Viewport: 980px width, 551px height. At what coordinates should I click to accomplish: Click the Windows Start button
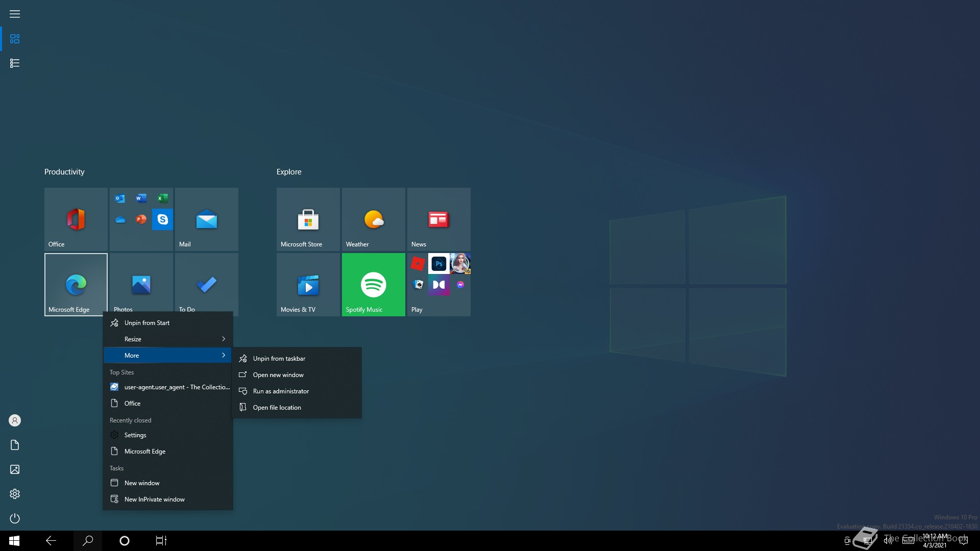tap(14, 541)
